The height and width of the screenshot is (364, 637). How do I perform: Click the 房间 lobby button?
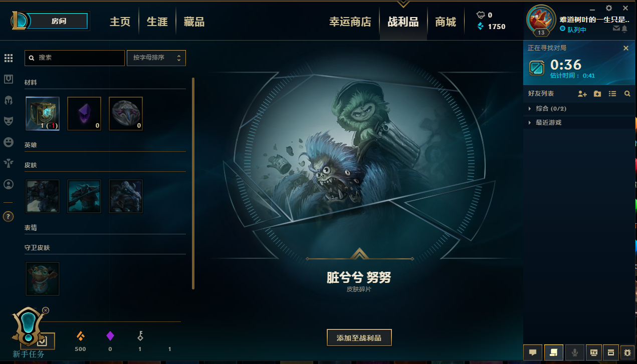coord(59,22)
